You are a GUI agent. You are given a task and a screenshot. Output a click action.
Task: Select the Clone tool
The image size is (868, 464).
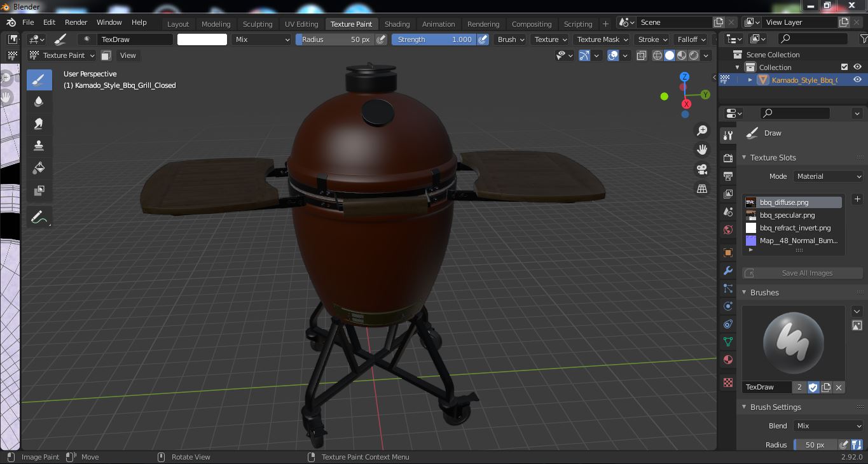pos(39,146)
